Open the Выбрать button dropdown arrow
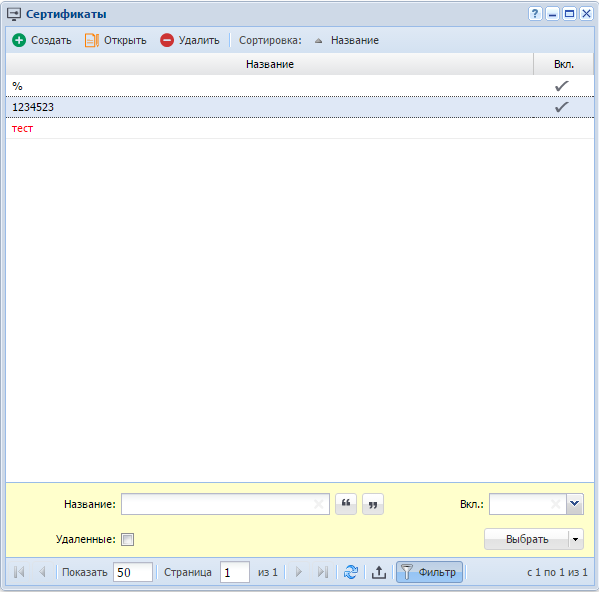The width and height of the screenshot is (599, 592). click(576, 539)
